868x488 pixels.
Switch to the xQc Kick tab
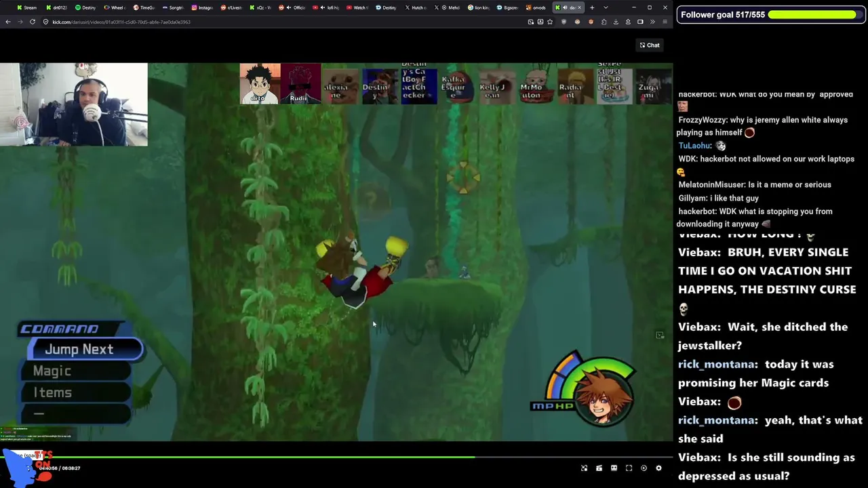point(260,7)
